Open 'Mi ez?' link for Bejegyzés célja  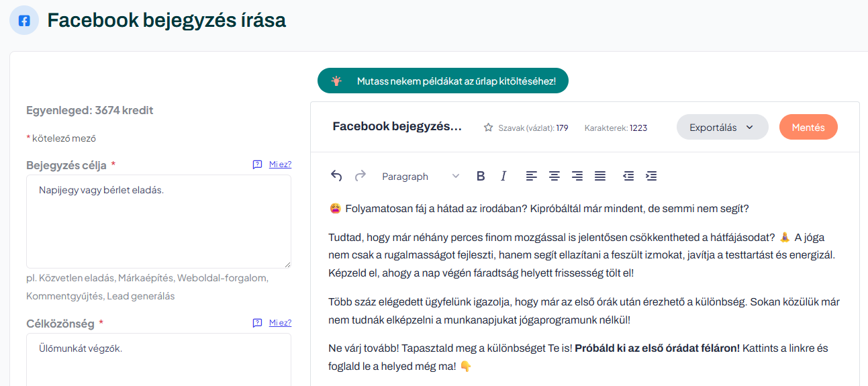(x=280, y=164)
